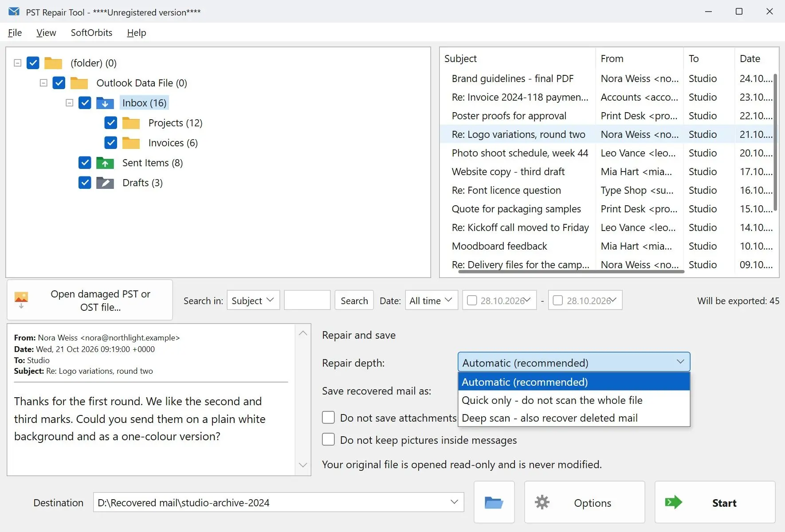The image size is (785, 532).
Task: Click the Sent Items green arrow icon
Action: pyautogui.click(x=105, y=163)
